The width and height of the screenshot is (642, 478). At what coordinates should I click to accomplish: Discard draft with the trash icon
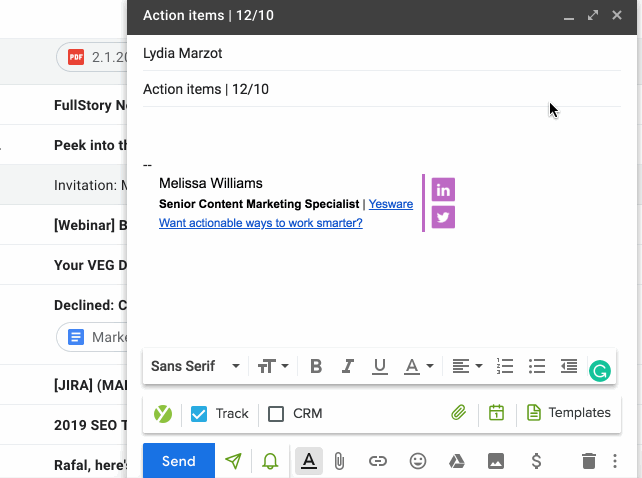click(x=589, y=461)
